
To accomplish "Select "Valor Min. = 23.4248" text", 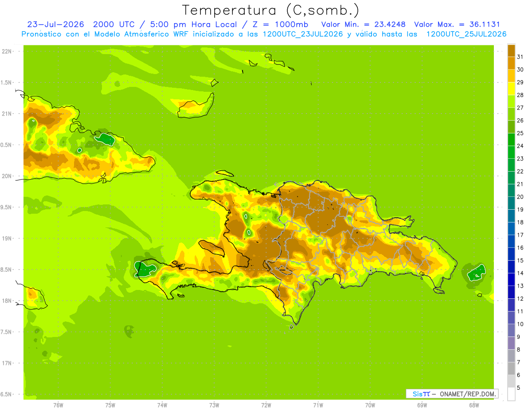I will click(364, 24).
